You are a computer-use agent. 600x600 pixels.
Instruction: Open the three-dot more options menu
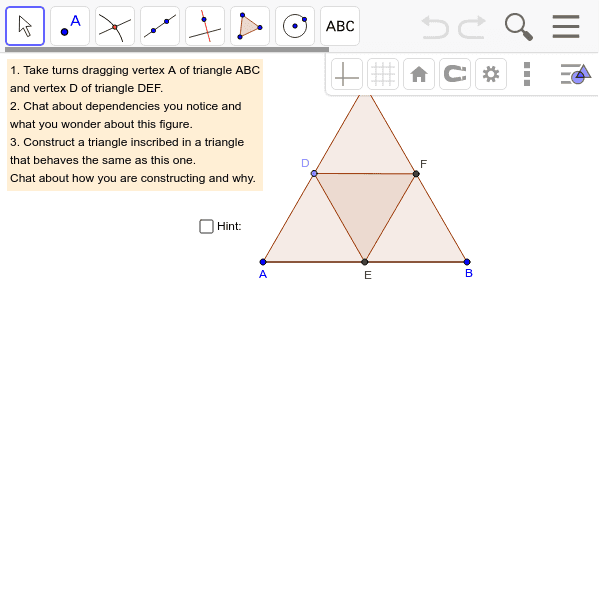[x=527, y=74]
